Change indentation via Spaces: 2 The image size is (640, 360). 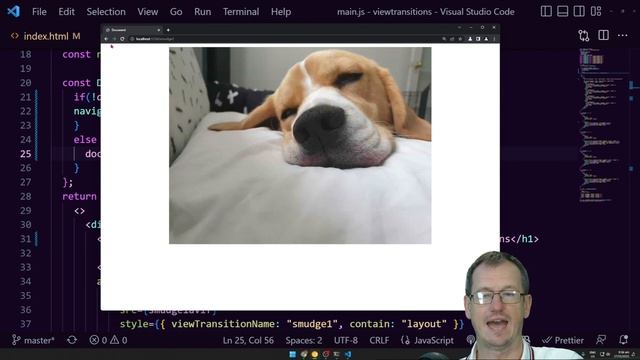pyautogui.click(x=304, y=340)
